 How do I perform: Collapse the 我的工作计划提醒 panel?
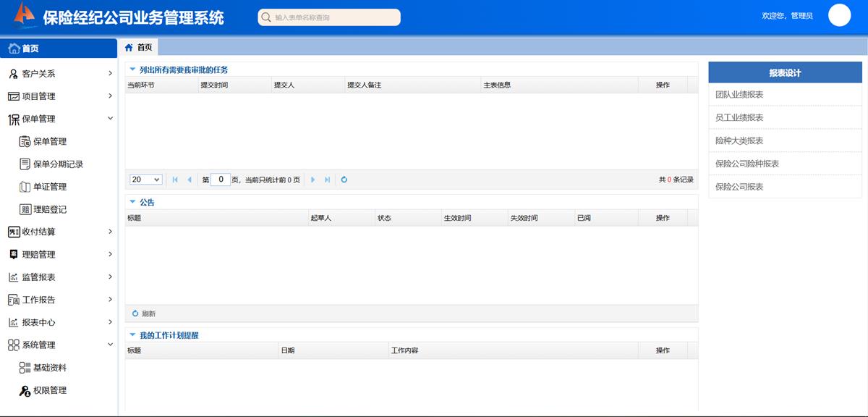[132, 335]
